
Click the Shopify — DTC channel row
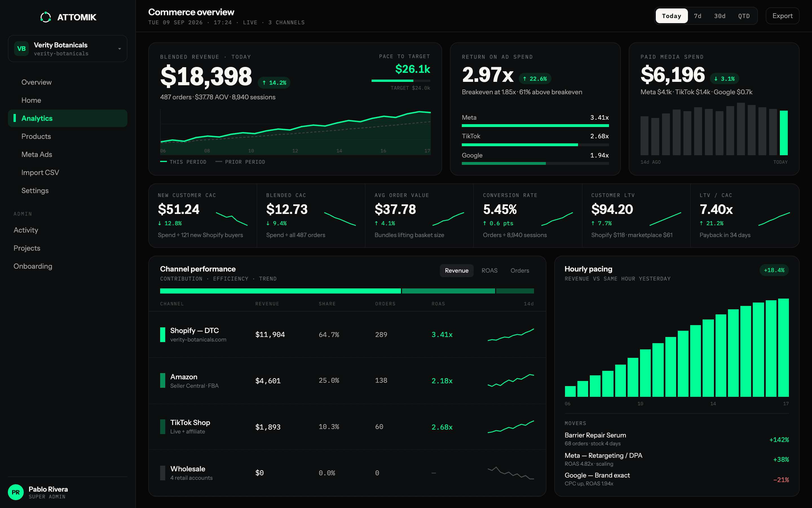[347, 335]
